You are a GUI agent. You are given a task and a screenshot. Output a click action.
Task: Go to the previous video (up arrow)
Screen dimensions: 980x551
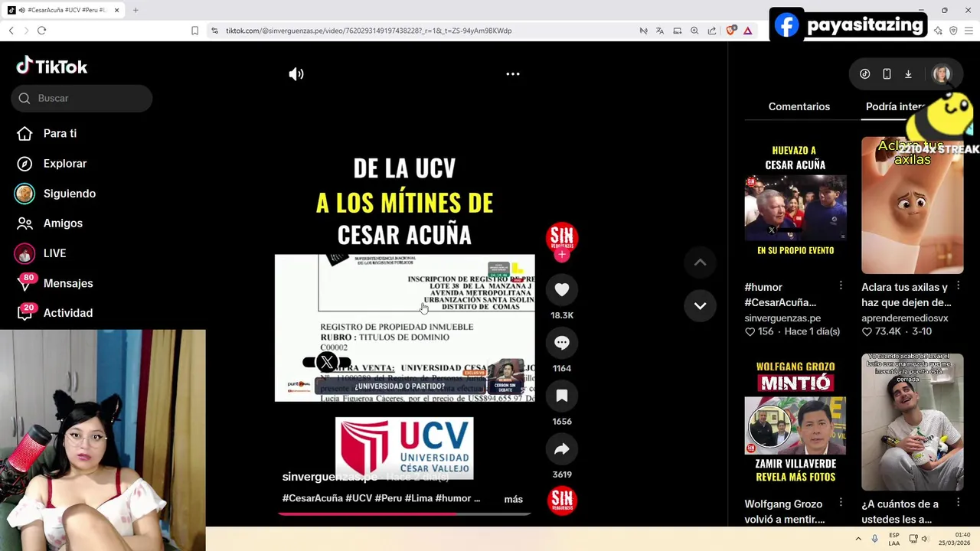[x=700, y=262]
